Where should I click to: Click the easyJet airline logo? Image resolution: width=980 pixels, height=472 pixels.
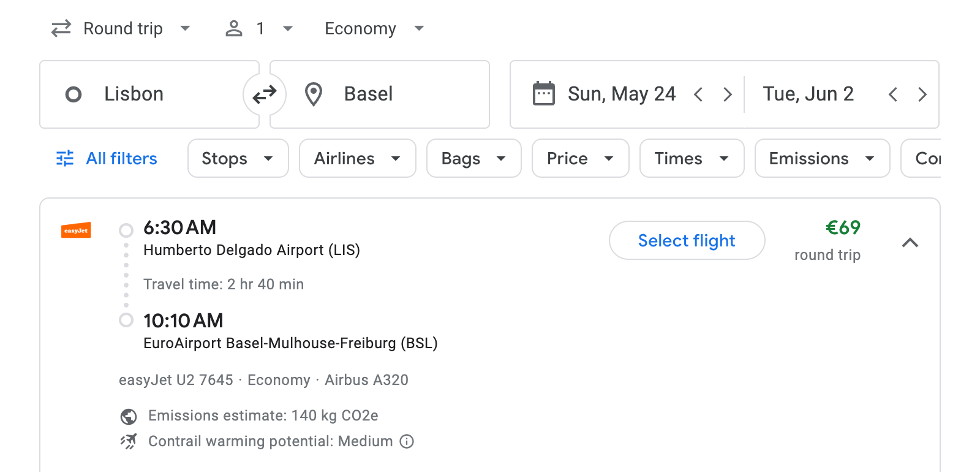tap(75, 230)
